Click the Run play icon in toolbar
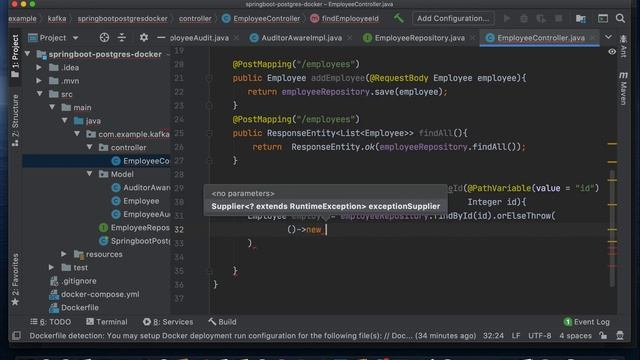Viewport: 640px width, 360px height. tap(507, 18)
